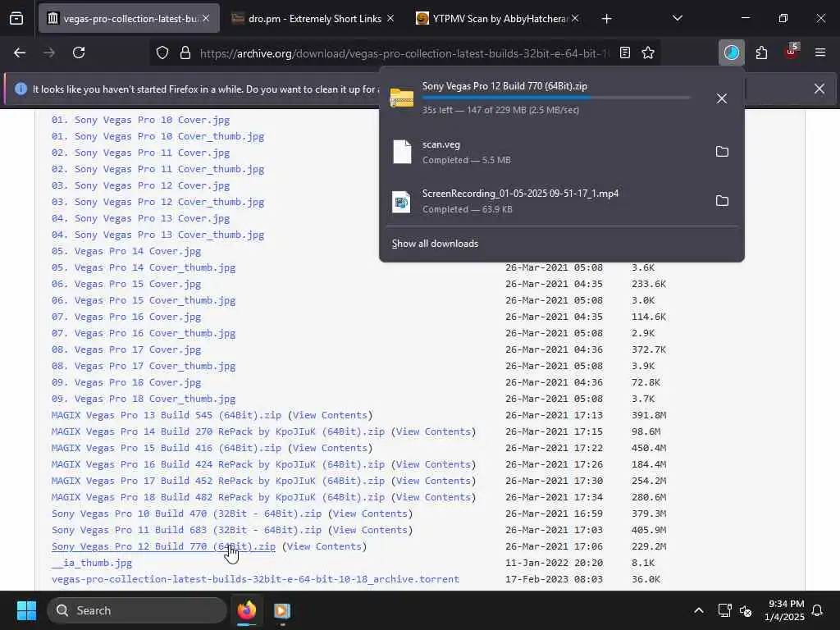Bookmark this page with star icon

(x=648, y=52)
